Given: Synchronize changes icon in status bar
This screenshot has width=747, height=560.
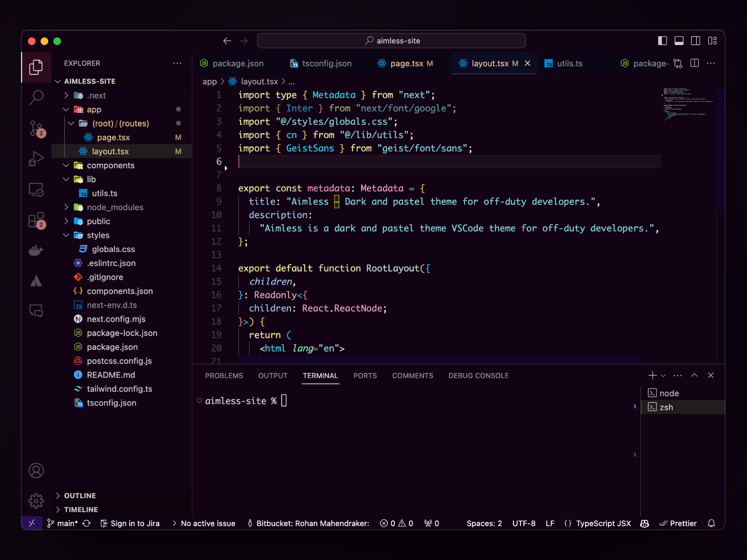Looking at the screenshot, I should [86, 523].
